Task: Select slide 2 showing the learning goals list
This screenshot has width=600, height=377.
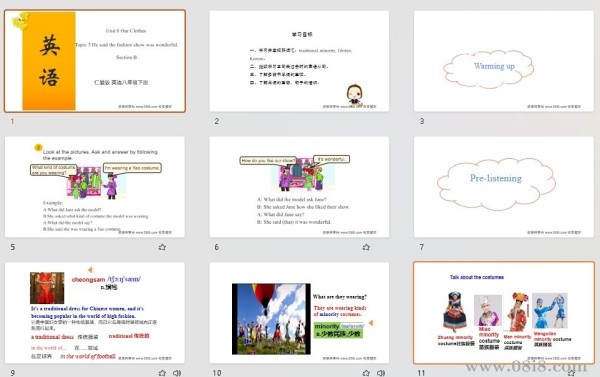Action: click(299, 61)
